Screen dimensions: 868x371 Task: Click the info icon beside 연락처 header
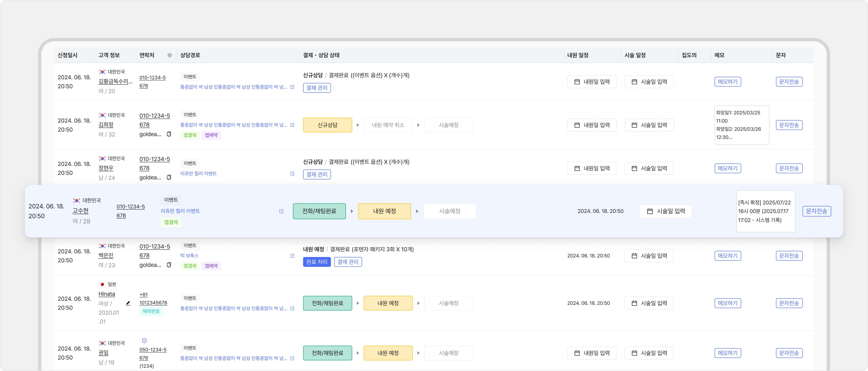pos(170,55)
